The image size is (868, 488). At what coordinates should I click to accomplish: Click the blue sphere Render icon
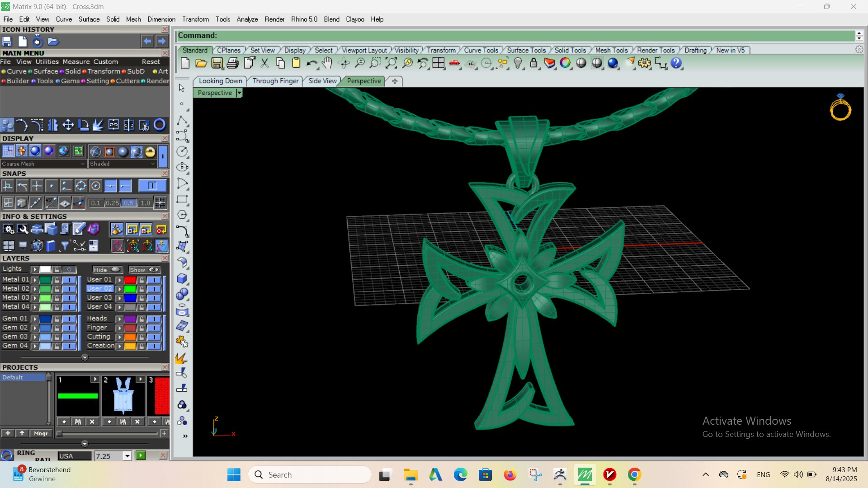tap(613, 63)
